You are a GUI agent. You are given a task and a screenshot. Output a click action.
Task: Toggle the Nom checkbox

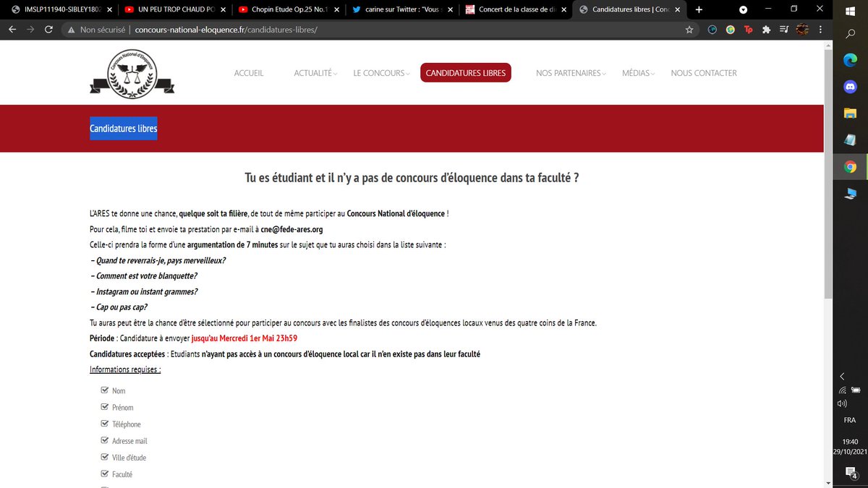(x=104, y=390)
